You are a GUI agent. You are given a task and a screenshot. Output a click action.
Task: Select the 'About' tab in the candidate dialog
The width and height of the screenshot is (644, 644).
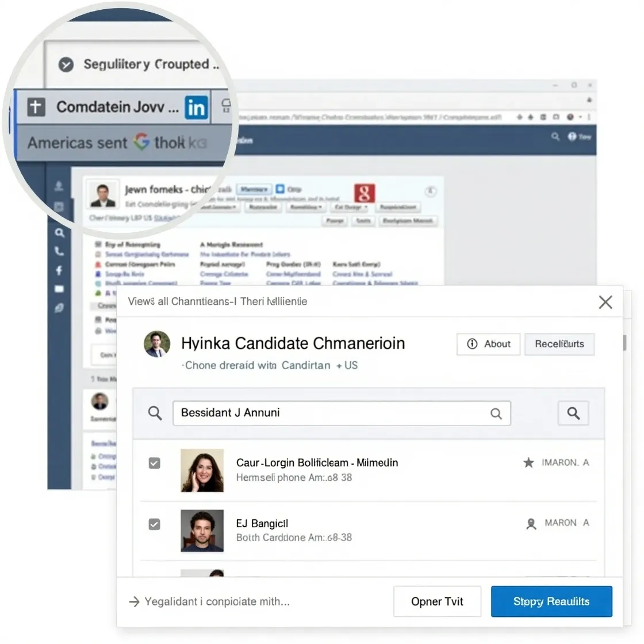tap(488, 344)
